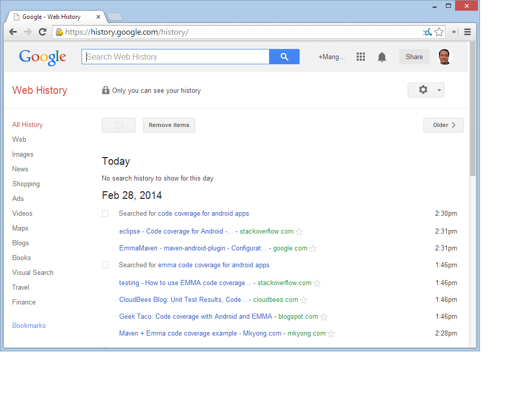This screenshot has width=532, height=408.
Task: Star the testing EMMA stackoverflow result
Action: pyautogui.click(x=317, y=283)
